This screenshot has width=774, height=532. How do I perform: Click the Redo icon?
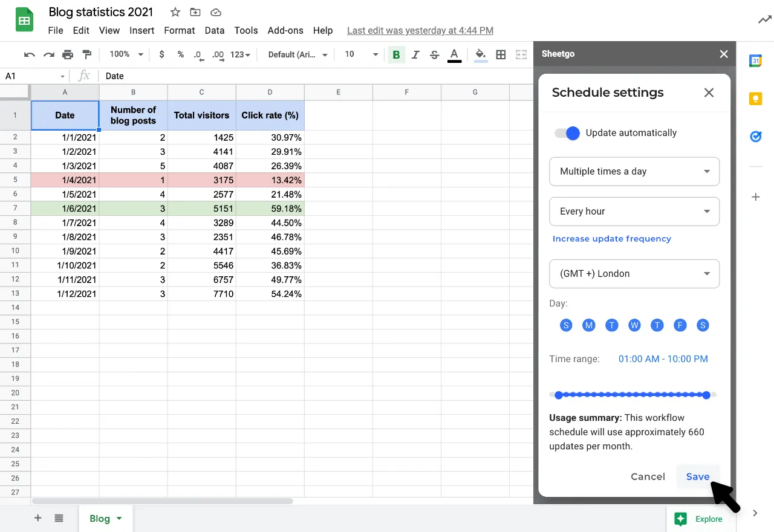[x=48, y=54]
